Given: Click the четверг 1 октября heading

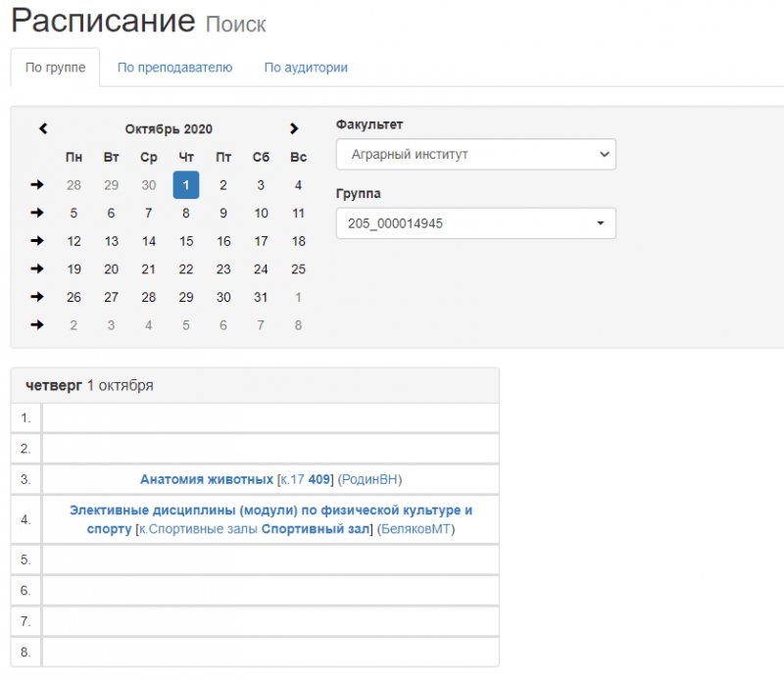Looking at the screenshot, I should 89,385.
